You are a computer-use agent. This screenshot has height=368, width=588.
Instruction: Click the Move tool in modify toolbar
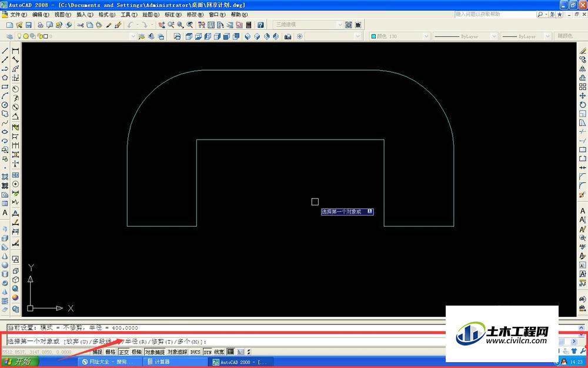pyautogui.click(x=582, y=96)
